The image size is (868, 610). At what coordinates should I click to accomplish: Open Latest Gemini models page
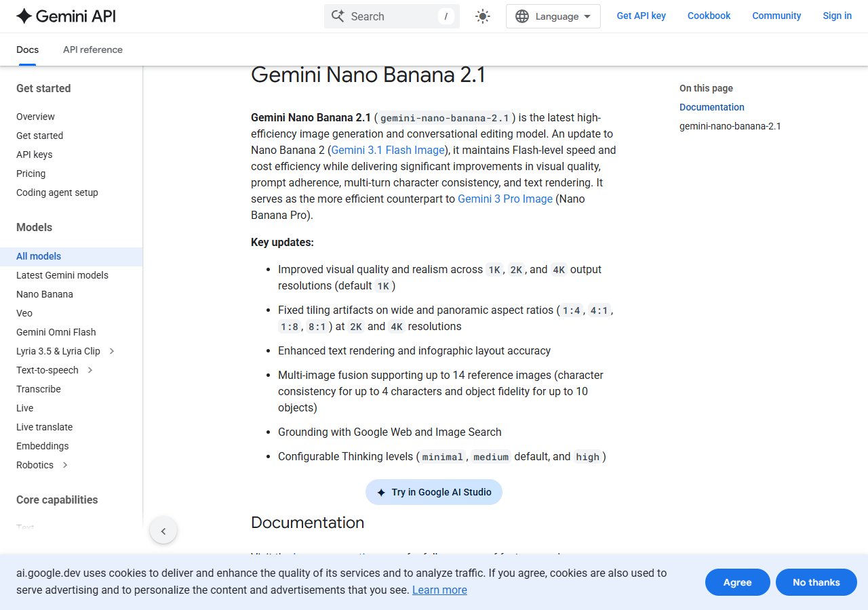pyautogui.click(x=62, y=275)
